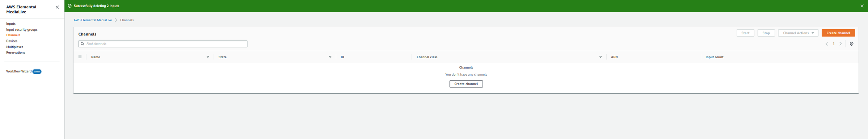Click the Input count column header

(714, 57)
